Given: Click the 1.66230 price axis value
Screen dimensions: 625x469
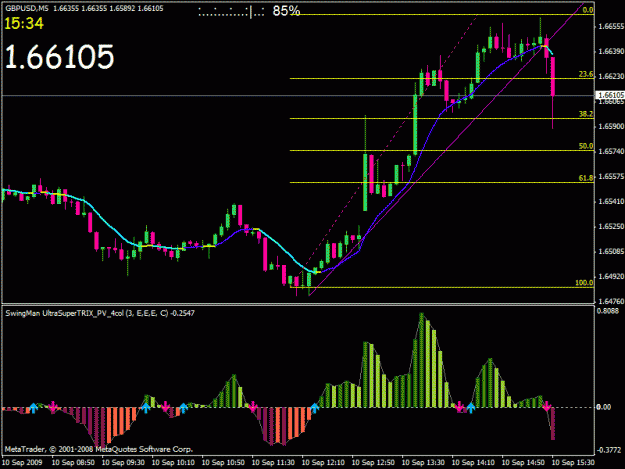Looking at the screenshot, I should (x=611, y=76).
